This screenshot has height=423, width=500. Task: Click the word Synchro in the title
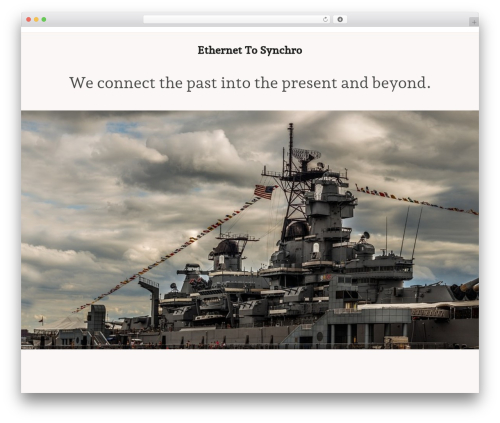[281, 50]
